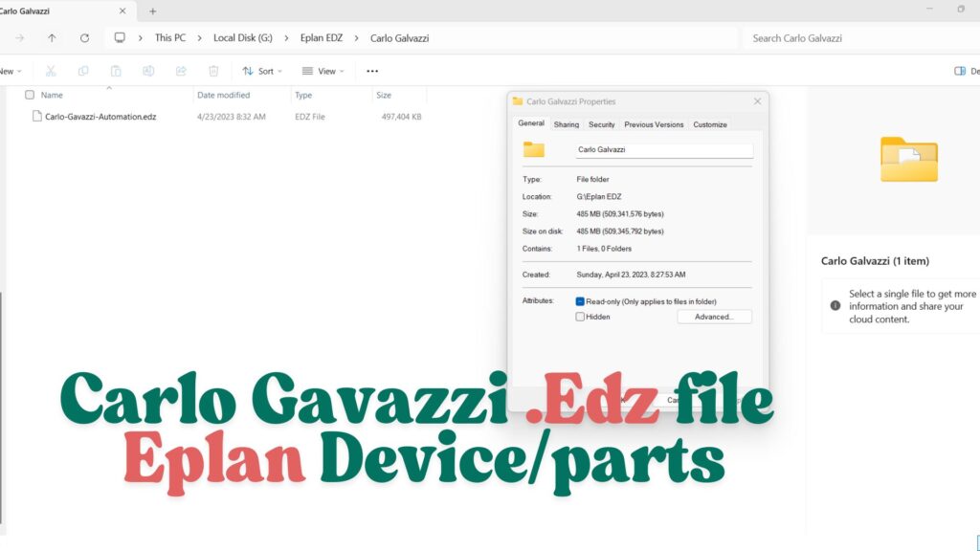This screenshot has width=980, height=551.
Task: Check the Name column selection checkbox
Action: 30,95
